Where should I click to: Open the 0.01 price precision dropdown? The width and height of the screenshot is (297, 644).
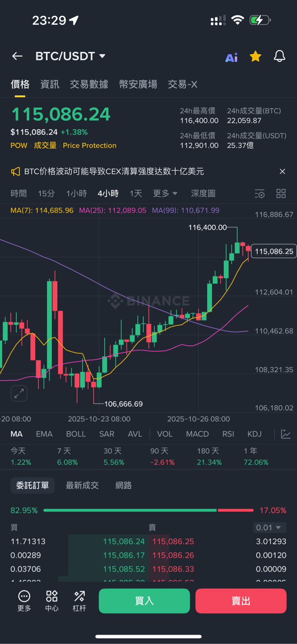[x=270, y=528]
